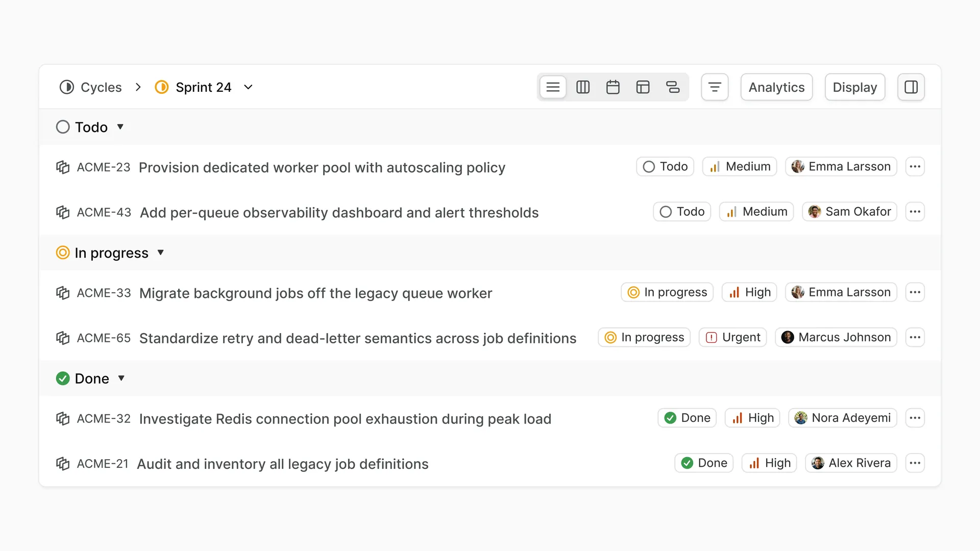
Task: Click the sub-issue icon for ACME-43
Action: click(x=63, y=212)
